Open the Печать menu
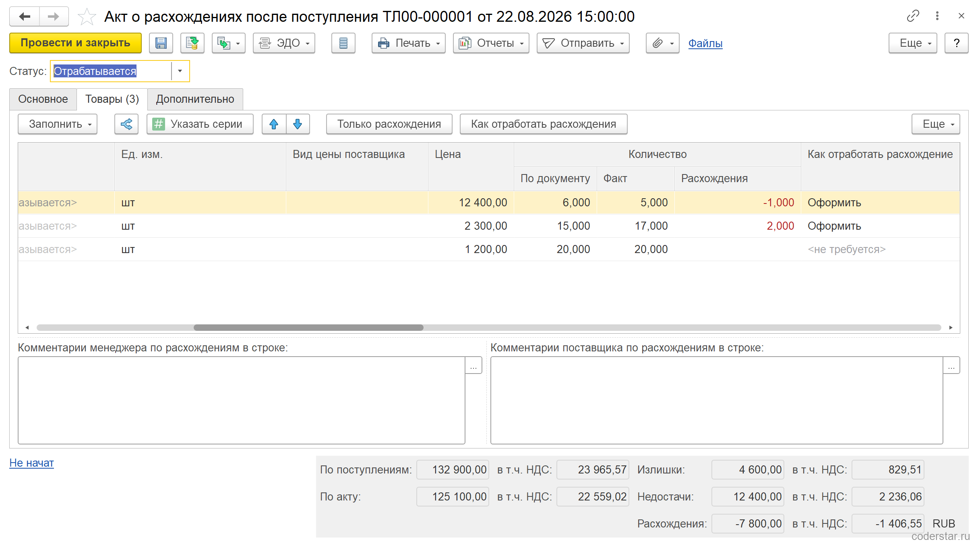Screen dimensions: 980x546 (x=409, y=43)
